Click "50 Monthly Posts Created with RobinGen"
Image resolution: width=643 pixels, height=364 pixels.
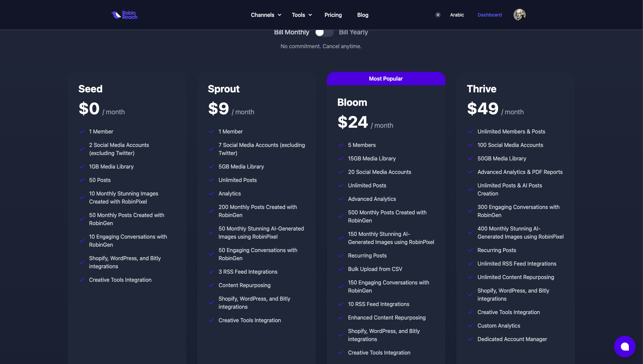[126, 219]
